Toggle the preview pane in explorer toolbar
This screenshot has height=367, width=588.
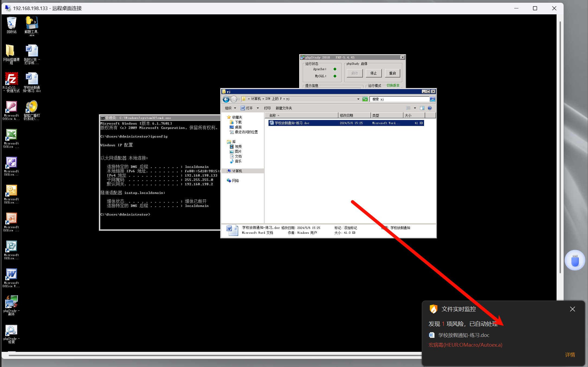pyautogui.click(x=422, y=108)
